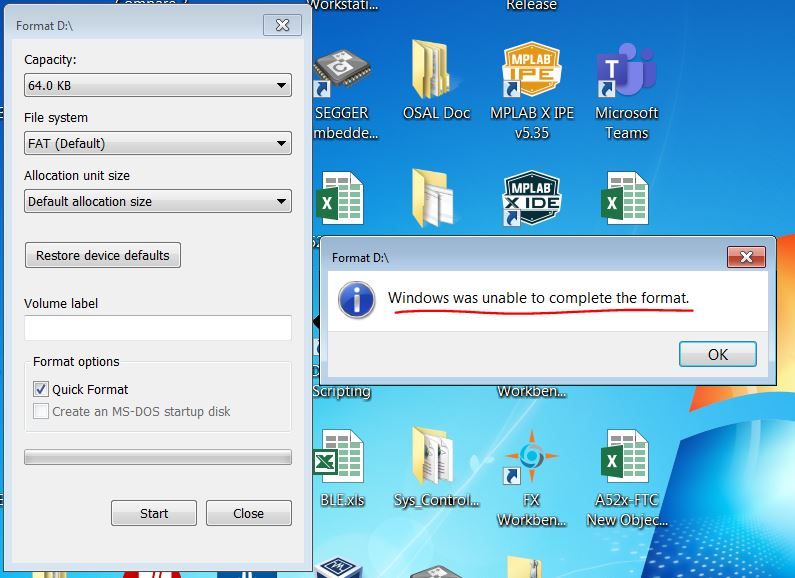Toggle the Quick Format checkbox
This screenshot has width=795, height=578.
(x=41, y=389)
